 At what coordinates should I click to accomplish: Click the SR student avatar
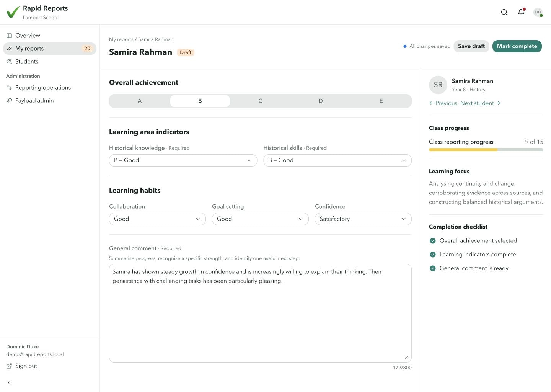tap(438, 85)
